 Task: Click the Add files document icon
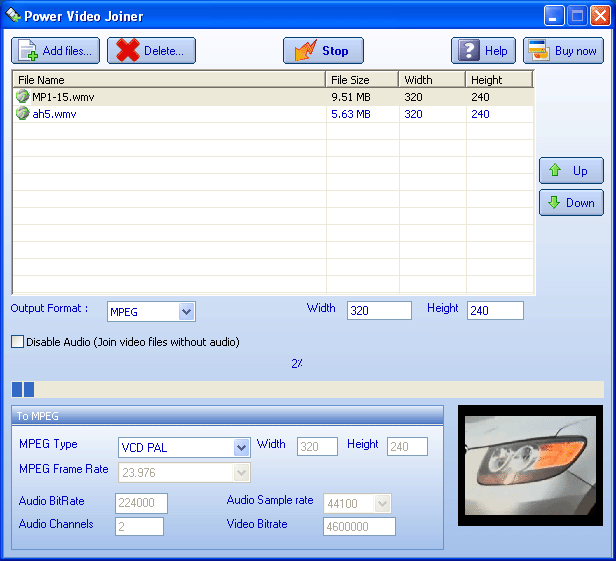pos(28,51)
